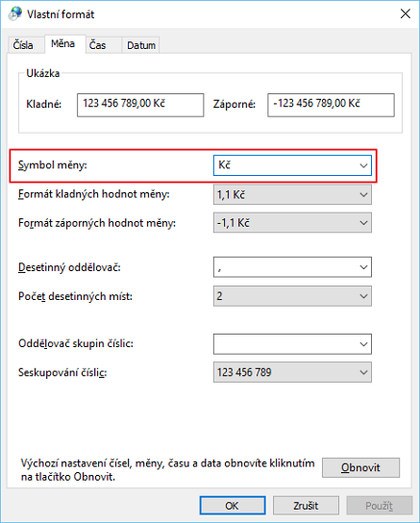Click the Kladné sample field

[140, 105]
